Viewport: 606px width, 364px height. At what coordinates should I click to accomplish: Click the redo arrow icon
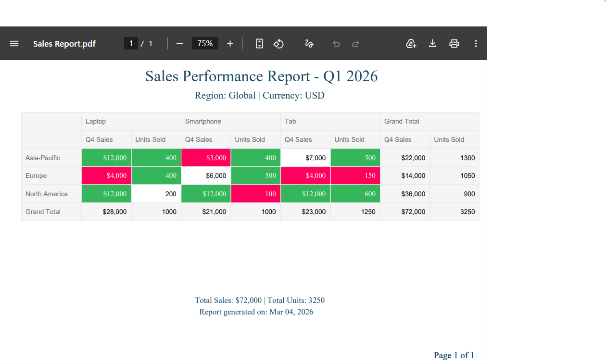355,44
